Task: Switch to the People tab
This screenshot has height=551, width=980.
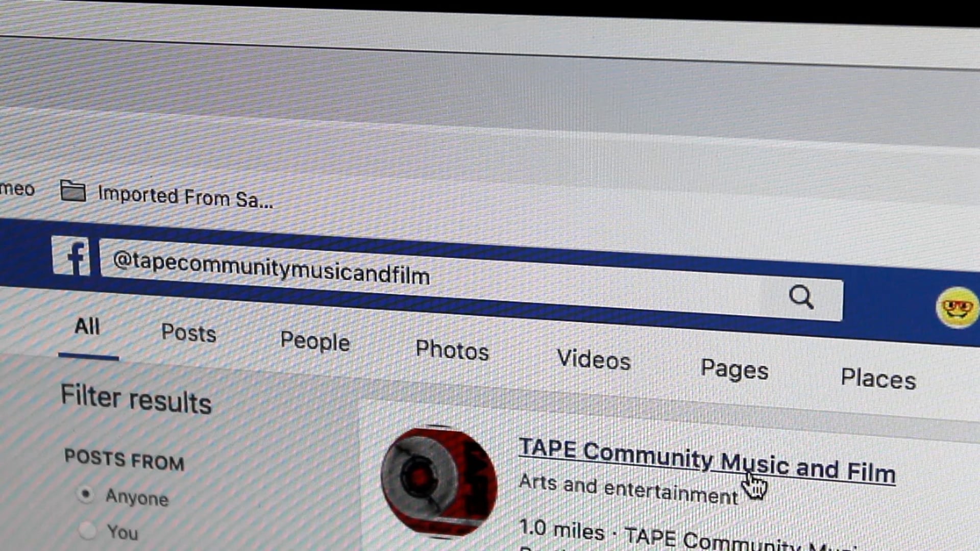Action: pos(315,341)
